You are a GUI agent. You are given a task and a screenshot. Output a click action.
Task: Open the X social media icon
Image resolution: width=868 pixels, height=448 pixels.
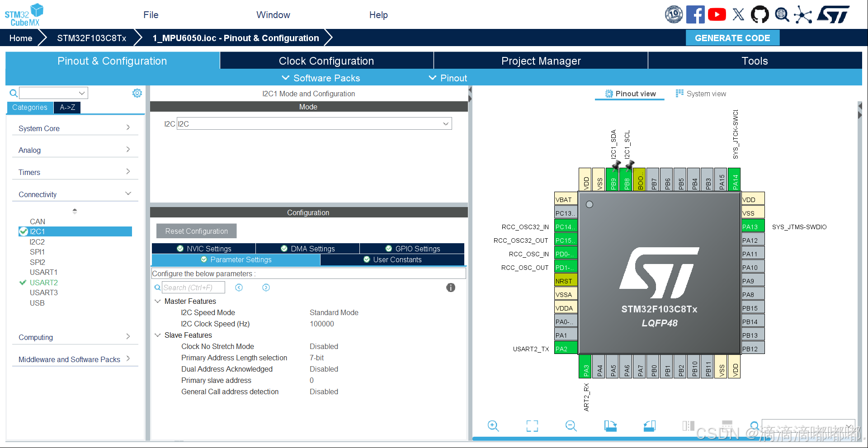(738, 14)
